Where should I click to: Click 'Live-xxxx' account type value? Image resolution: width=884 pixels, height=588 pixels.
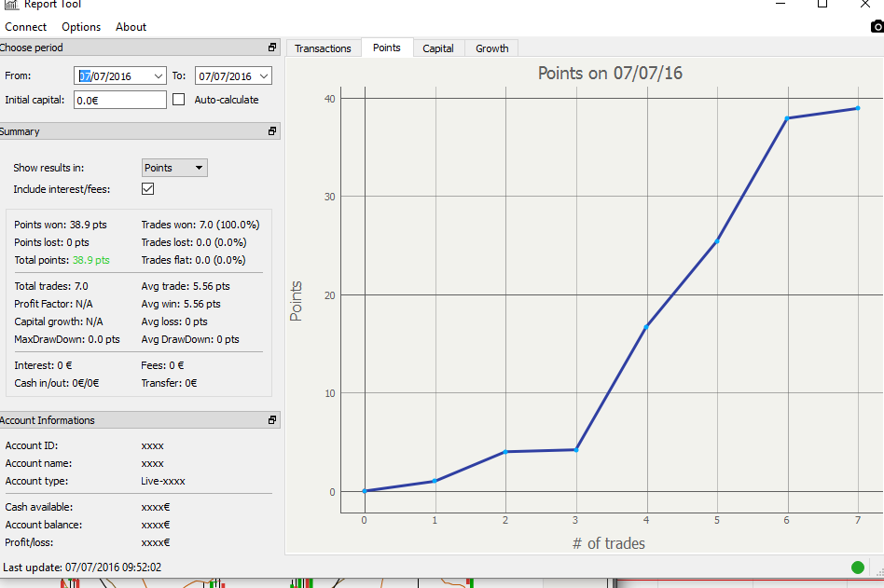(163, 482)
